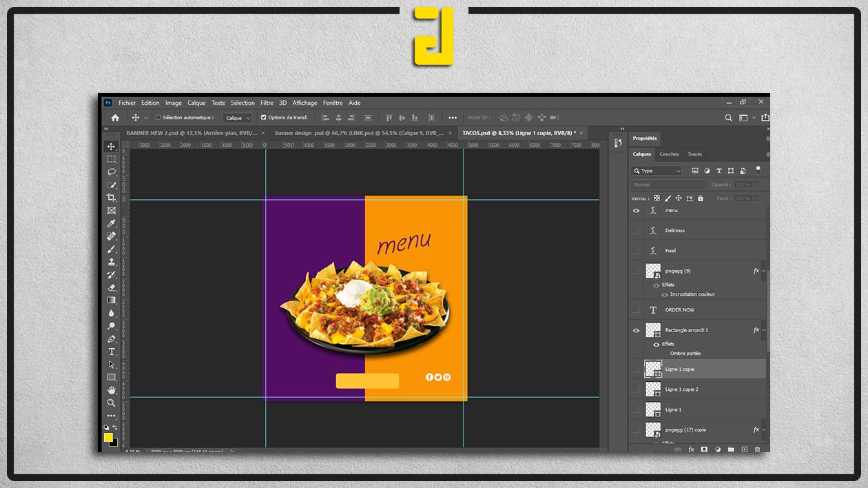This screenshot has height=488, width=868.
Task: Filter layers by type layers
Action: (x=719, y=171)
